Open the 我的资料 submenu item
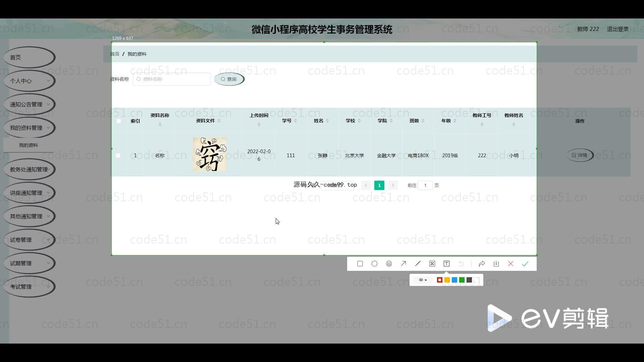644x362 pixels. coord(29,145)
